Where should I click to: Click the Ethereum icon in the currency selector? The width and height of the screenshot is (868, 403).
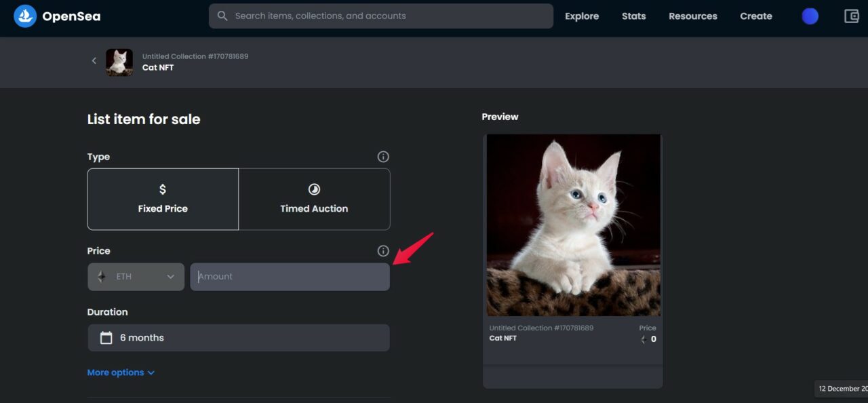coord(102,276)
